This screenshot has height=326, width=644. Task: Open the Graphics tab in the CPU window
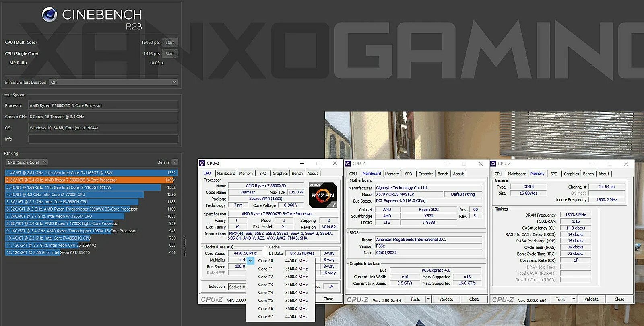(280, 174)
